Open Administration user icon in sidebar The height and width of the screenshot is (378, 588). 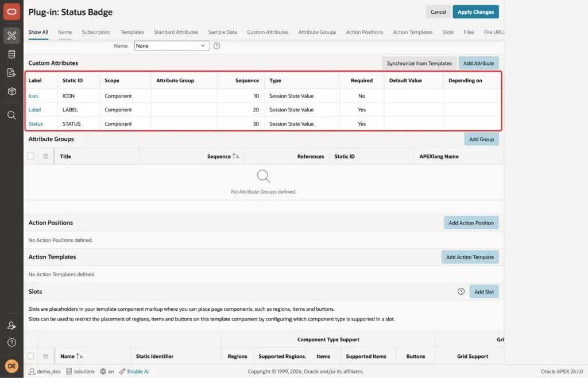(11, 326)
